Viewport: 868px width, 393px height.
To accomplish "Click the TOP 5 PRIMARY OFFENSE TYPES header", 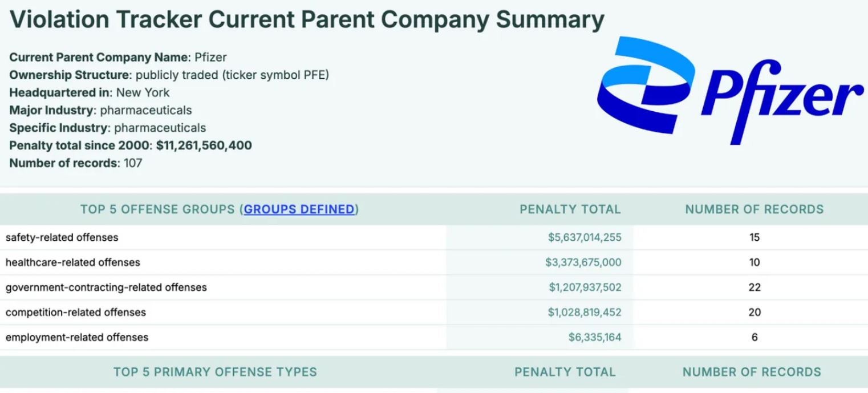I will tap(215, 372).
